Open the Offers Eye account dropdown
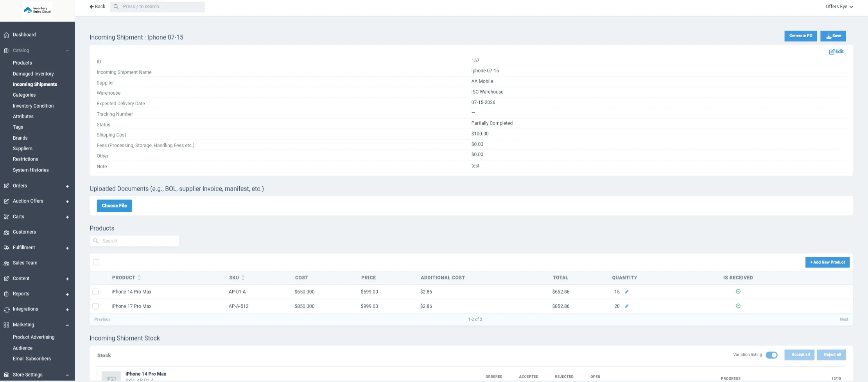 click(839, 7)
